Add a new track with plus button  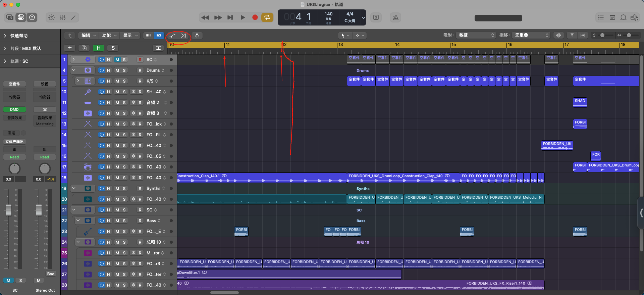70,48
